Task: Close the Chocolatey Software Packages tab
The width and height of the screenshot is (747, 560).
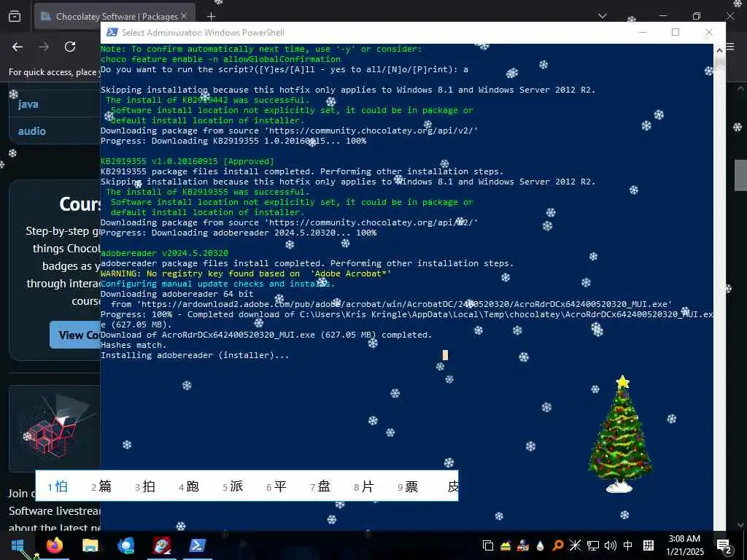Action: [x=184, y=16]
